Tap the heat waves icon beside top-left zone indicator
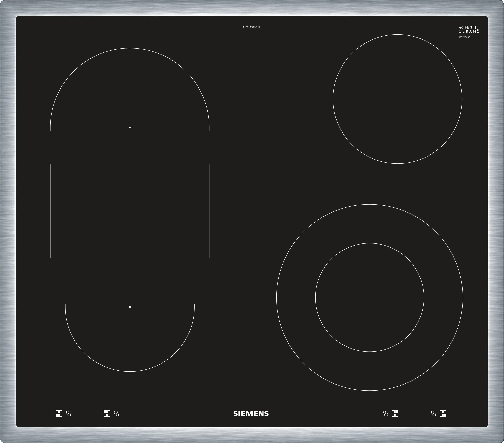504x443 pixels. point(116,414)
